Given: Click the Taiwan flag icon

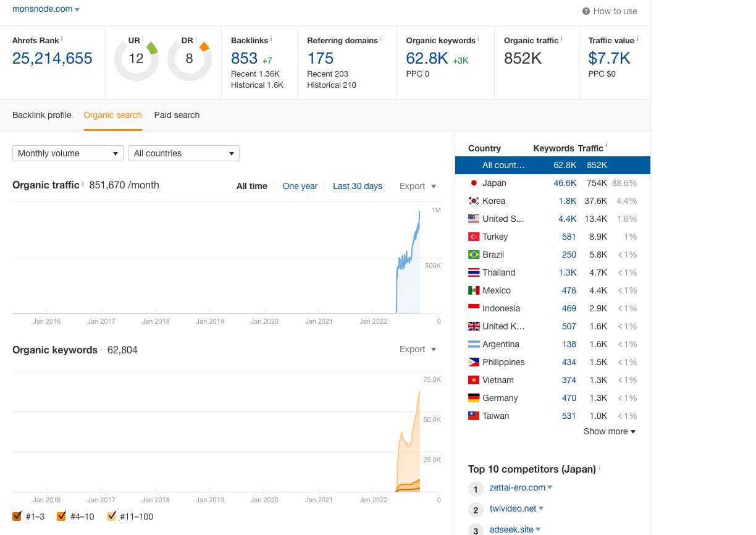Looking at the screenshot, I should [474, 416].
